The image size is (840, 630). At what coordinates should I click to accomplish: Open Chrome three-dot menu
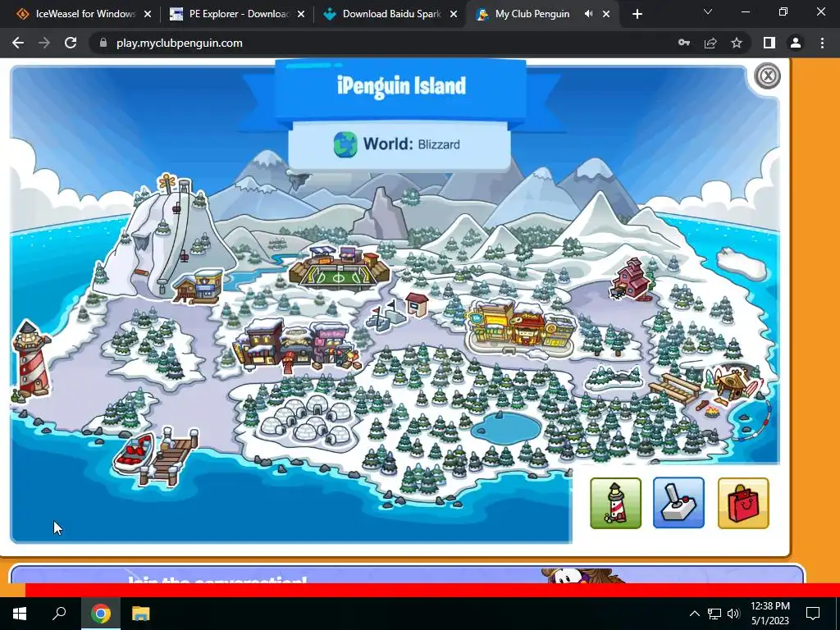[822, 43]
